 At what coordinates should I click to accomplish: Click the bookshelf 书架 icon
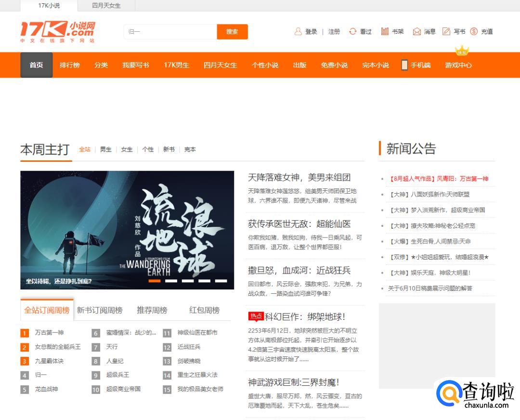385,31
